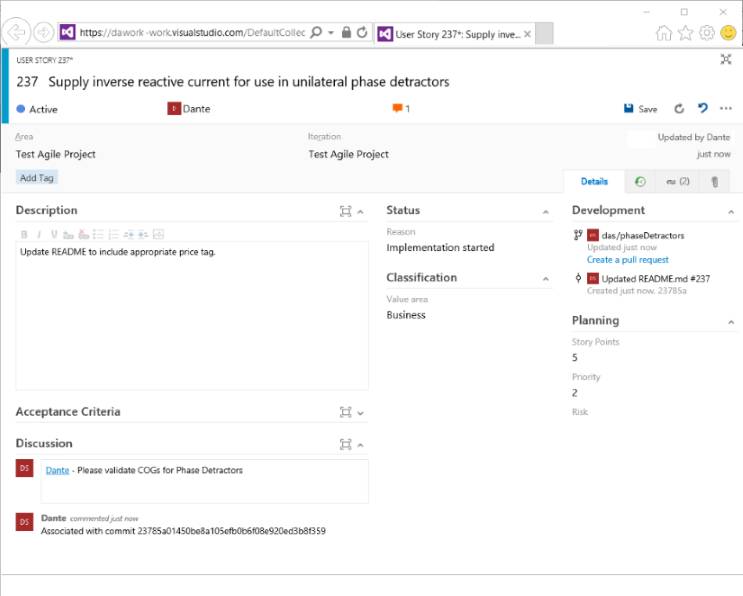Click the browser Home icon
Image resolution: width=743 pixels, height=596 pixels.
(663, 33)
